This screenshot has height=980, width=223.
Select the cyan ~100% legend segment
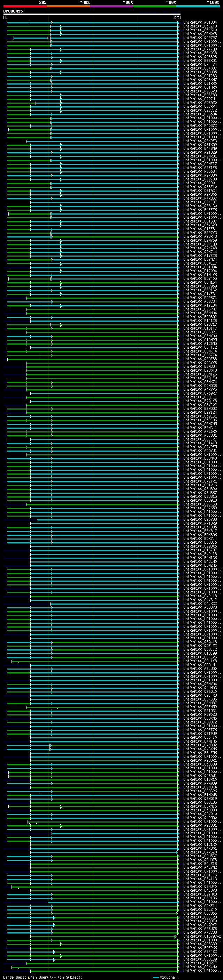click(198, 6)
